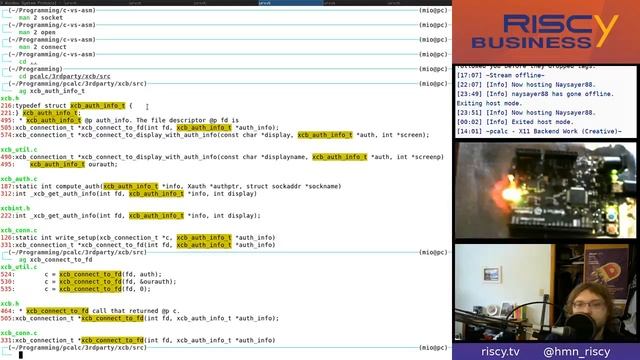Select line 221 closing xcb_auth_info_t typedef
Viewport: 640px width, 360px height.
[41, 113]
